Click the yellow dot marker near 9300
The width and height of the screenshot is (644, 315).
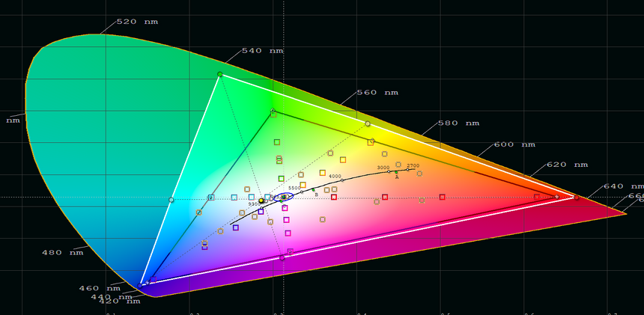(x=261, y=201)
